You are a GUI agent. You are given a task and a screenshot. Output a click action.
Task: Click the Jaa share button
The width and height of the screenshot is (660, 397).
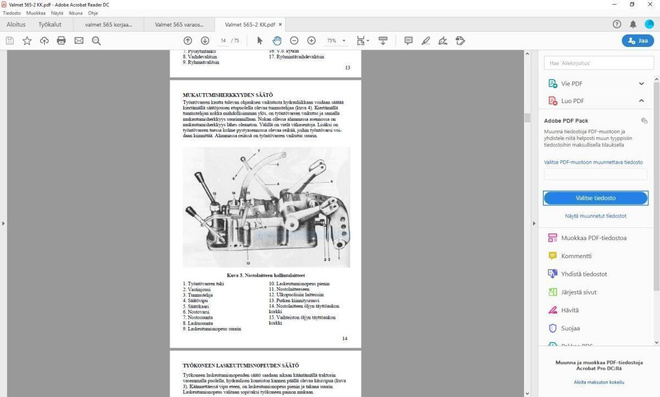[x=638, y=41]
